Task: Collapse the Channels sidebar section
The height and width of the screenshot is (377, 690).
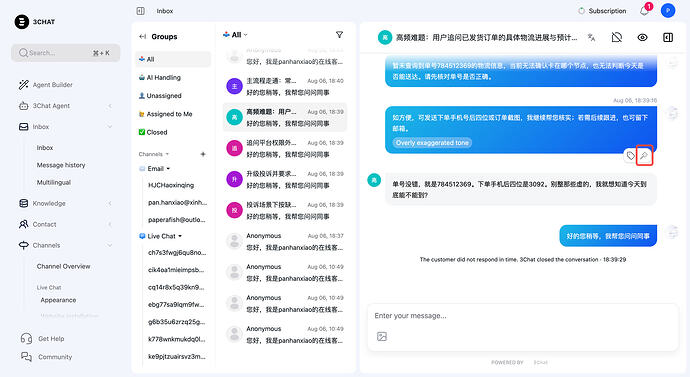Action: 65,245
